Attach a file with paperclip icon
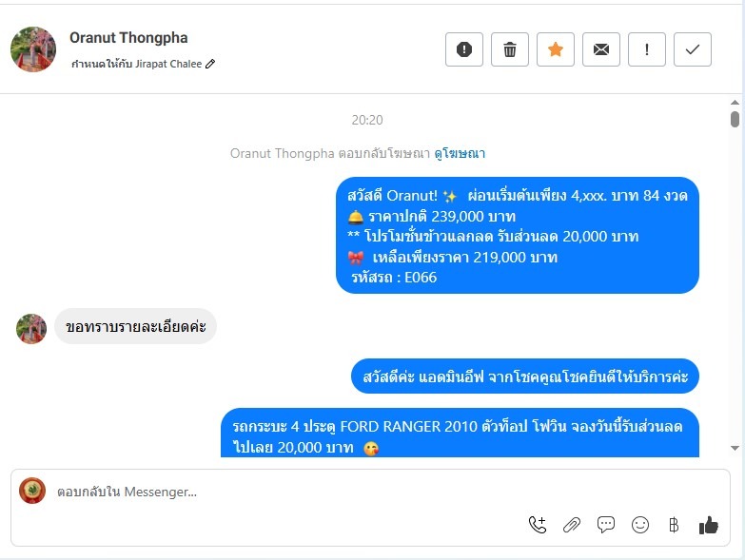 coord(572,525)
